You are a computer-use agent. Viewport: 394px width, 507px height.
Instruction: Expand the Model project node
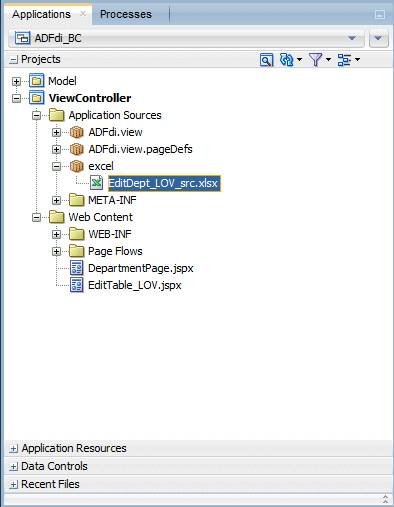point(16,81)
